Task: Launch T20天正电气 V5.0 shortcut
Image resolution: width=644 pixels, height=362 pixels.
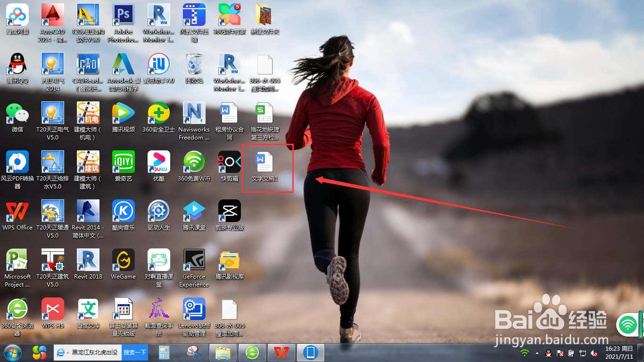Action: click(53, 121)
